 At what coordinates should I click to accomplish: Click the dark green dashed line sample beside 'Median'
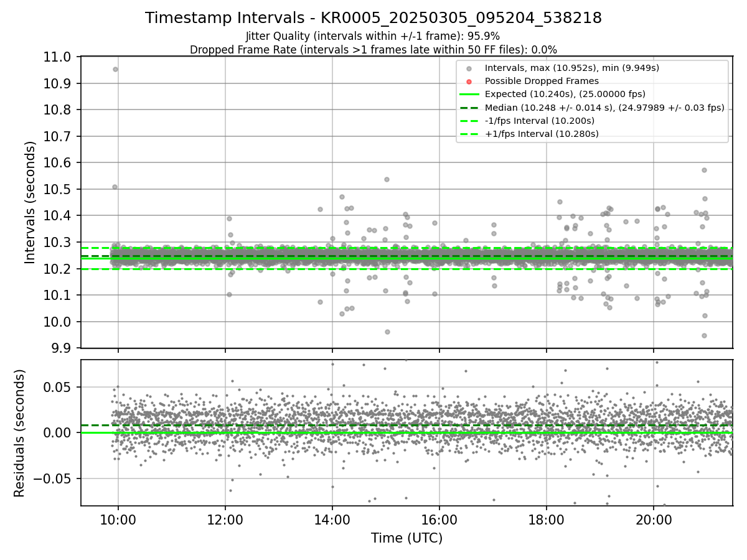click(x=469, y=108)
